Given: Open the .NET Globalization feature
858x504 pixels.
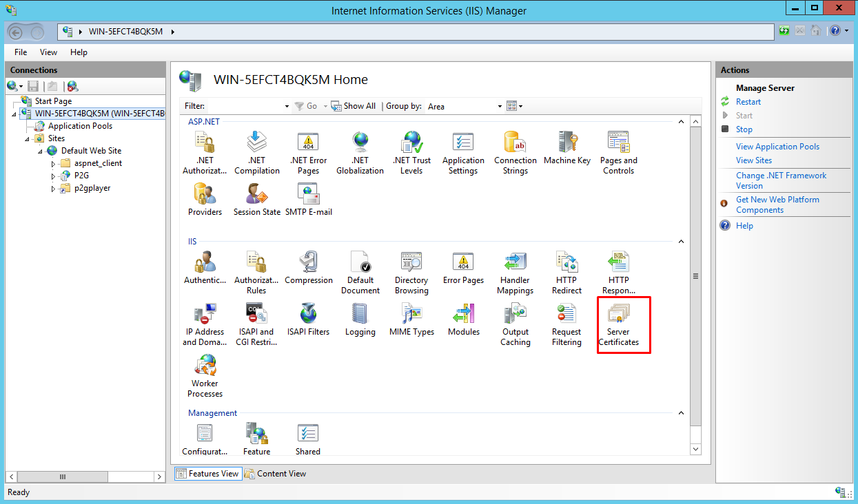Looking at the screenshot, I should (360, 153).
